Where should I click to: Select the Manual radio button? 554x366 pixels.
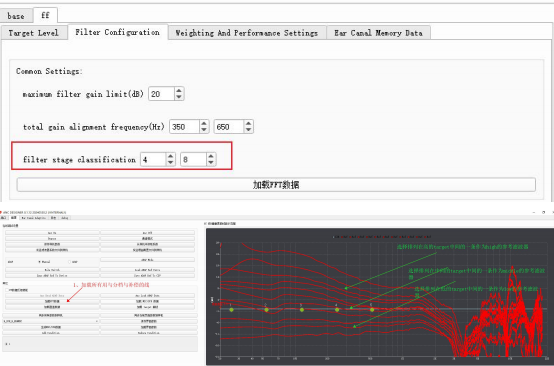[x=39, y=262]
